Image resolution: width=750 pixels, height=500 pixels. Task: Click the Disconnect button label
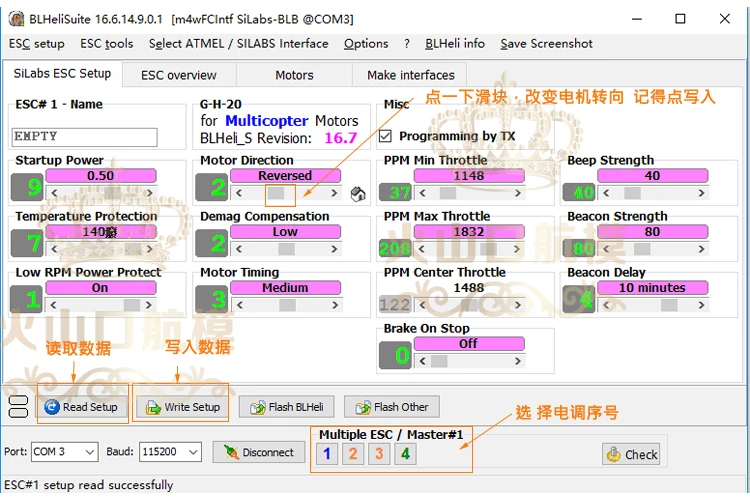pos(268,452)
